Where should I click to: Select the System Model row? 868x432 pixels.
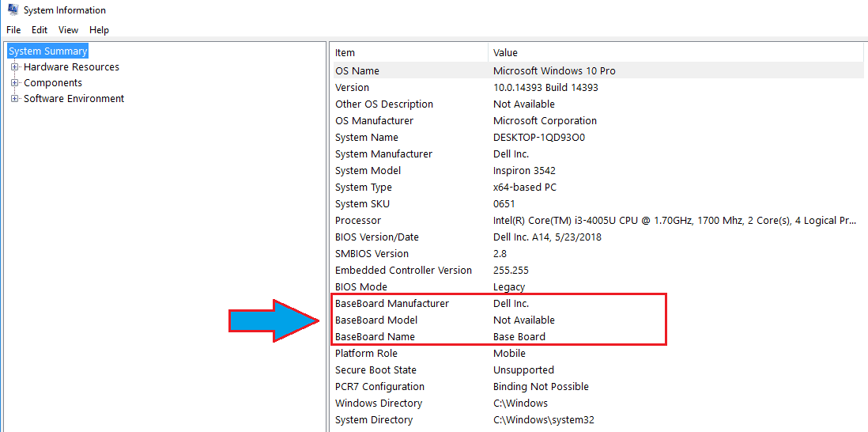tap(368, 171)
